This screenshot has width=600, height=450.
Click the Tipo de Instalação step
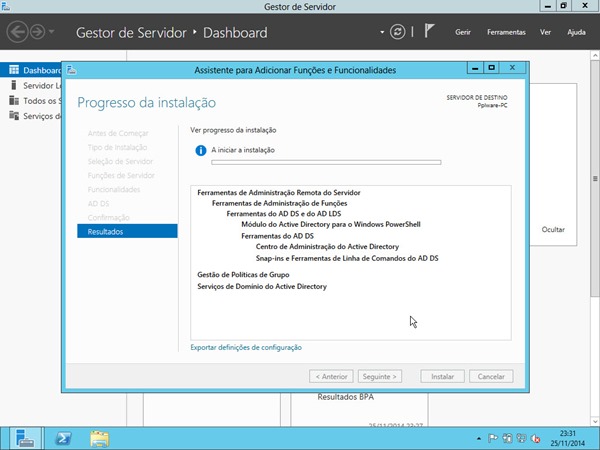[117, 147]
